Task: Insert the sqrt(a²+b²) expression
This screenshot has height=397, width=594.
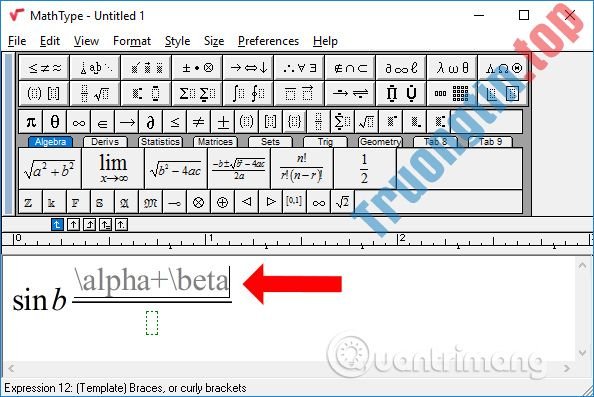Action: coord(50,169)
